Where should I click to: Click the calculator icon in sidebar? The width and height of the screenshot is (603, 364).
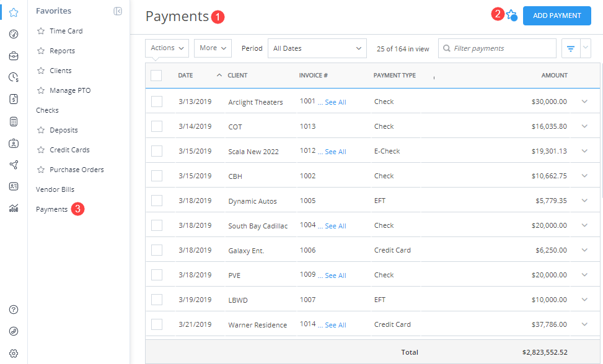[x=13, y=121]
